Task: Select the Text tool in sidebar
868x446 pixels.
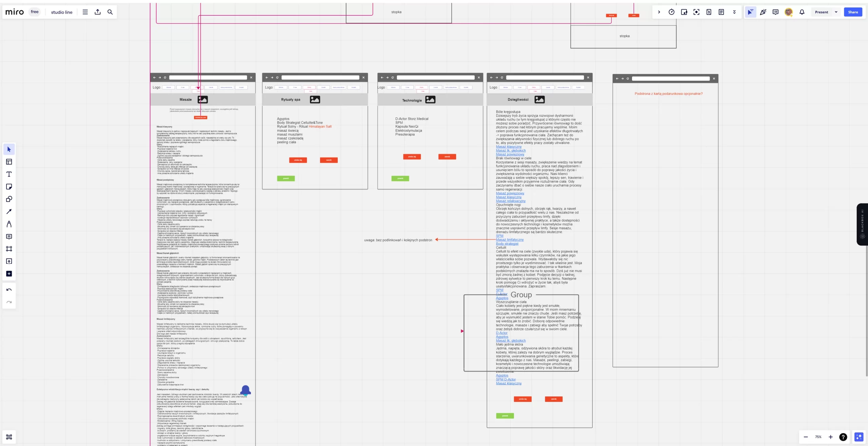Action: point(9,174)
